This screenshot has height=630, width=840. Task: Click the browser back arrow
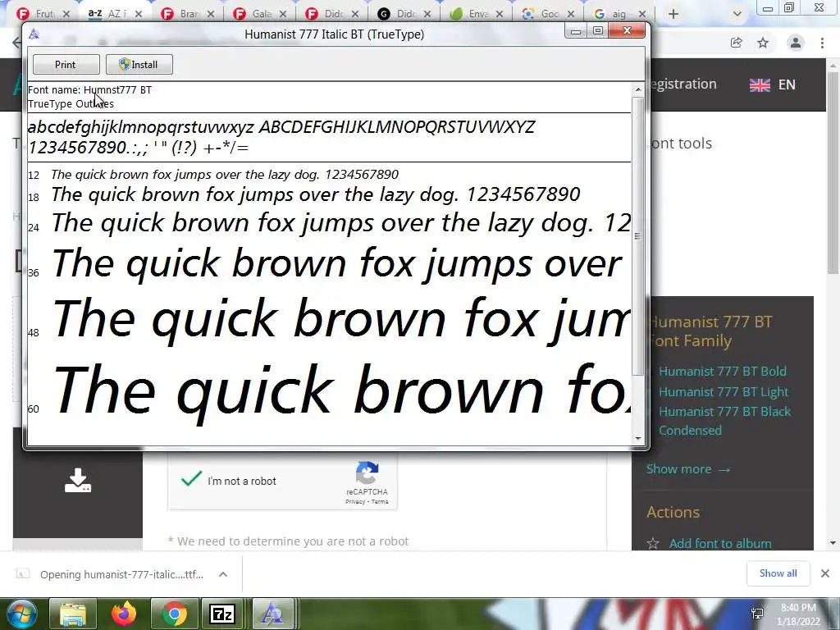point(16,43)
